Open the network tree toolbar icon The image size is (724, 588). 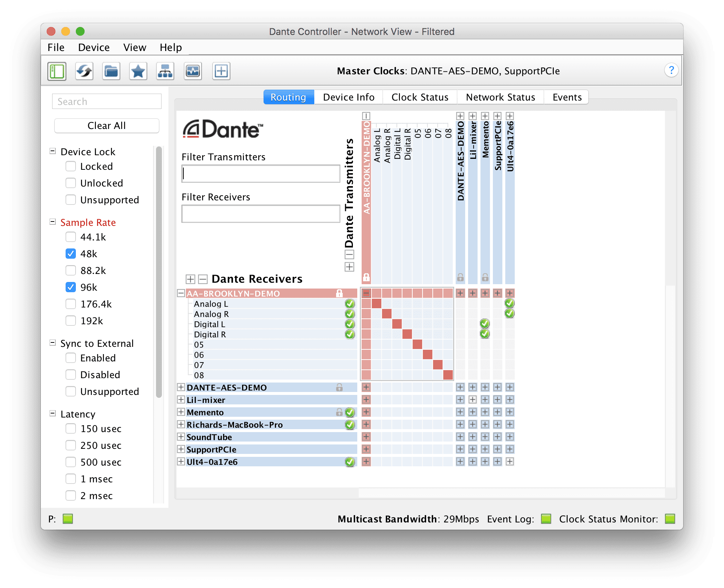[x=165, y=71]
